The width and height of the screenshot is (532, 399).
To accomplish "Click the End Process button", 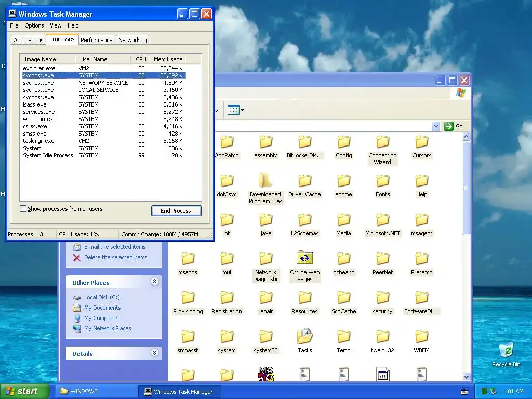I will [x=176, y=211].
